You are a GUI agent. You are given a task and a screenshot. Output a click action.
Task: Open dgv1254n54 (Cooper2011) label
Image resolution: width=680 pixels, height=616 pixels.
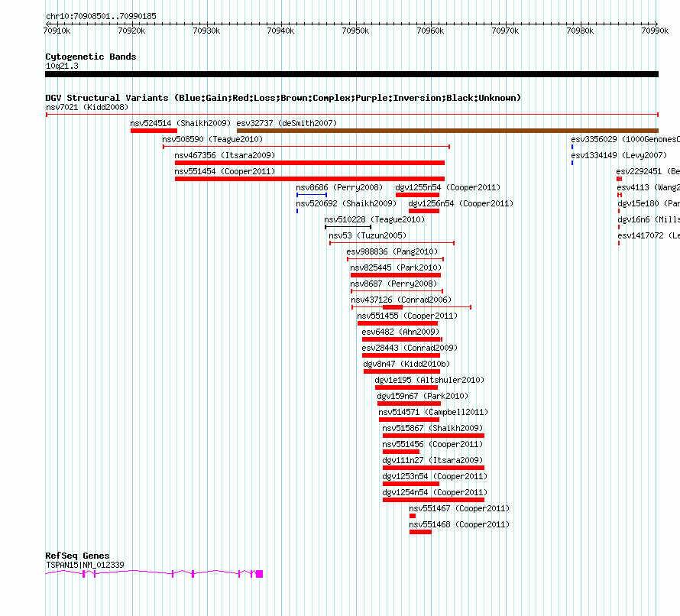435,492
